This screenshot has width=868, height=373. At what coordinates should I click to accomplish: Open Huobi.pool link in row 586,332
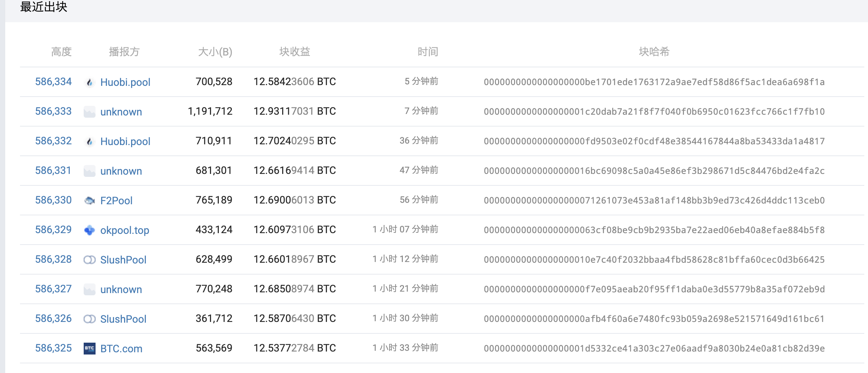(125, 141)
